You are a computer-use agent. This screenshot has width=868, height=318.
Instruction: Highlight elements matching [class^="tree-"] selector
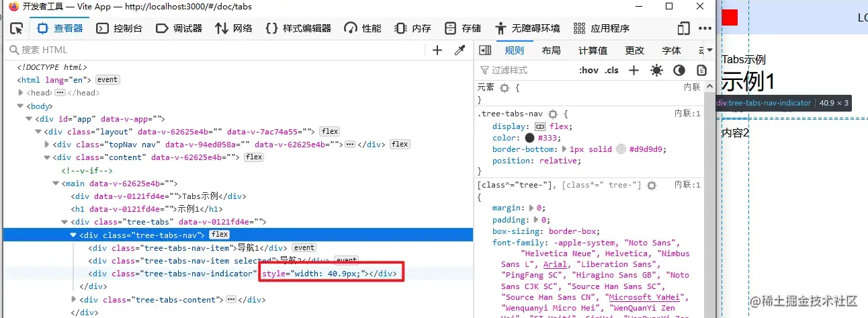point(651,185)
